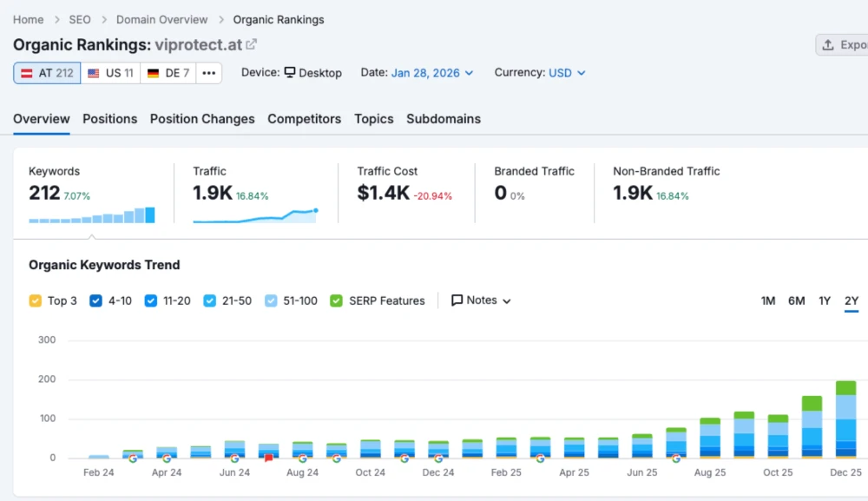Toggle the SERP Features checkbox
This screenshot has height=501, width=868.
point(336,300)
